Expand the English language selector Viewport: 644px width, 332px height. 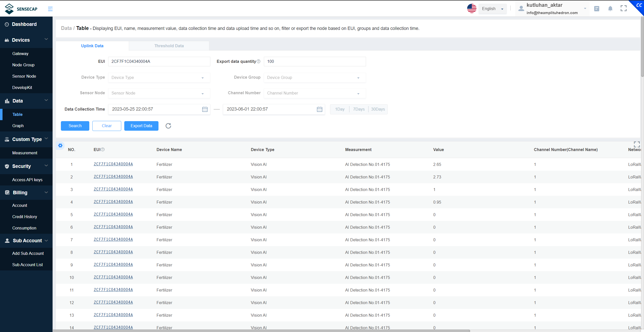pyautogui.click(x=492, y=9)
